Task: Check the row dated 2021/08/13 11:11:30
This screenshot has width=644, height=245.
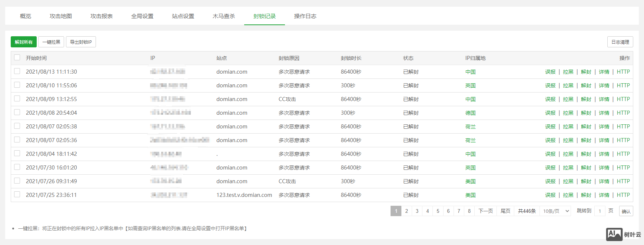Action: (17, 71)
